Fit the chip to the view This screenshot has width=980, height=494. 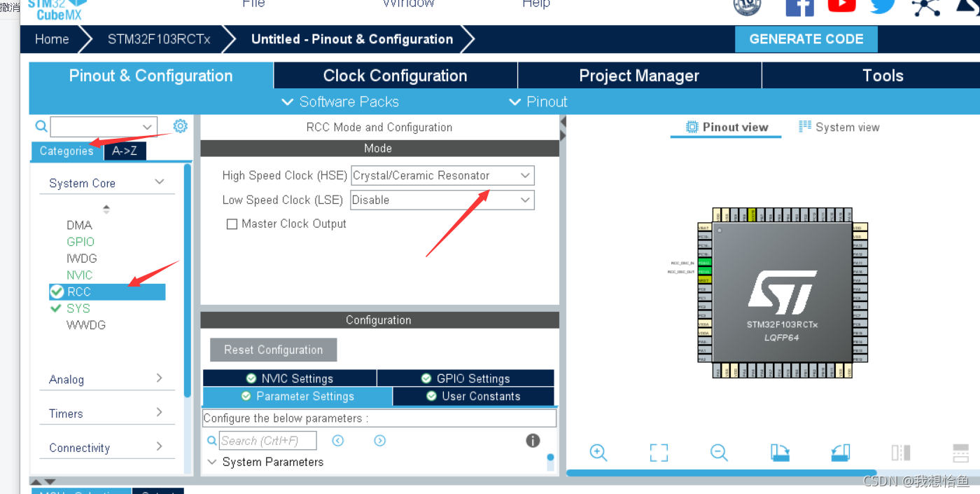(x=659, y=453)
